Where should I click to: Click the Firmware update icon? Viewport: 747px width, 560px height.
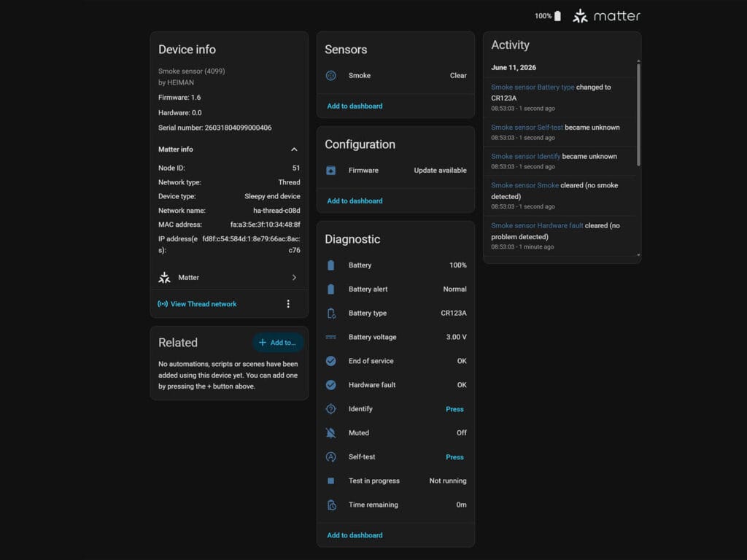(330, 171)
